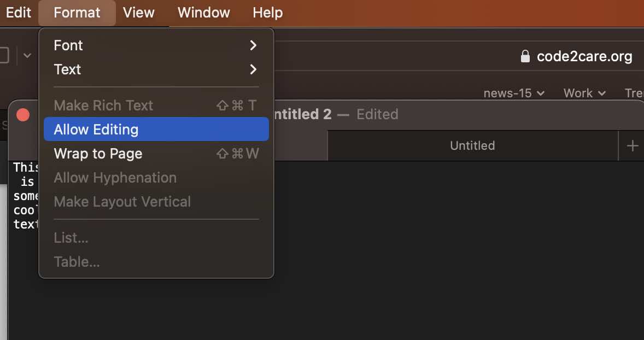Switch to the Untitled tab

pyautogui.click(x=472, y=145)
